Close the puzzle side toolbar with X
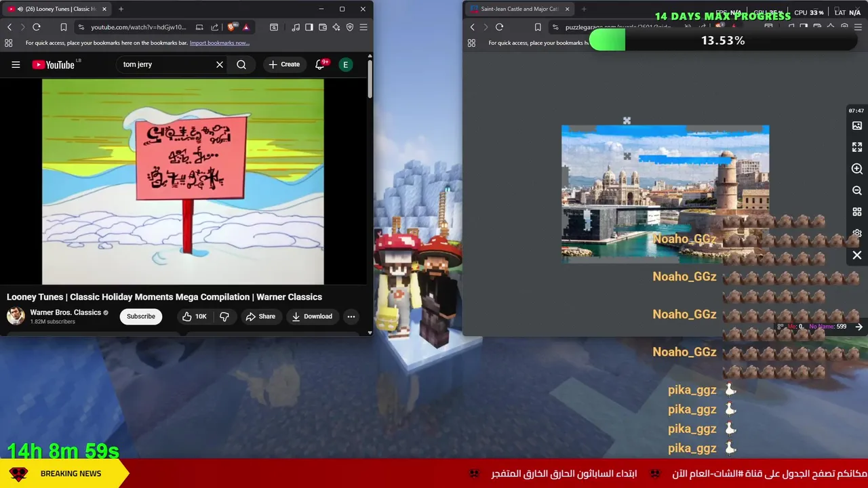The height and width of the screenshot is (488, 868). point(857,256)
